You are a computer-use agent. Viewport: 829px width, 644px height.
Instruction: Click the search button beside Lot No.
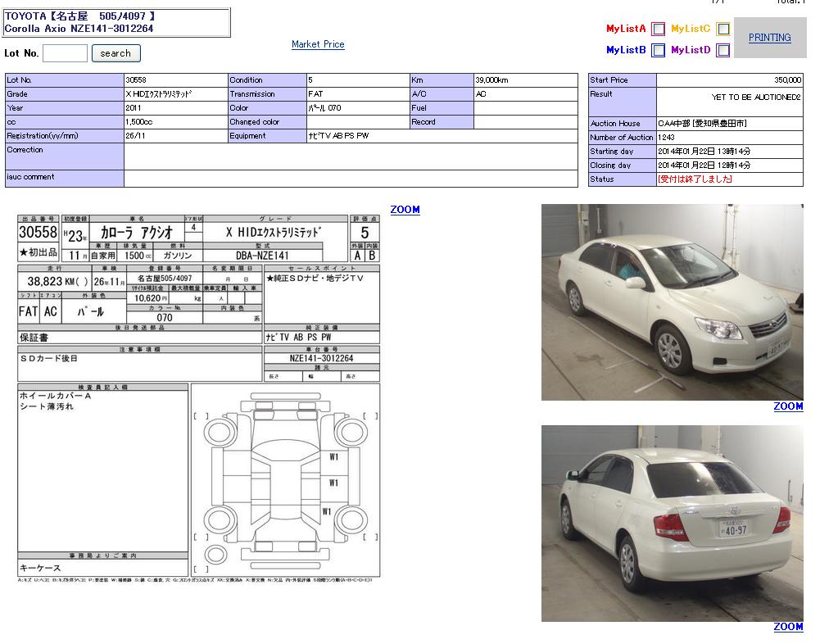click(116, 53)
